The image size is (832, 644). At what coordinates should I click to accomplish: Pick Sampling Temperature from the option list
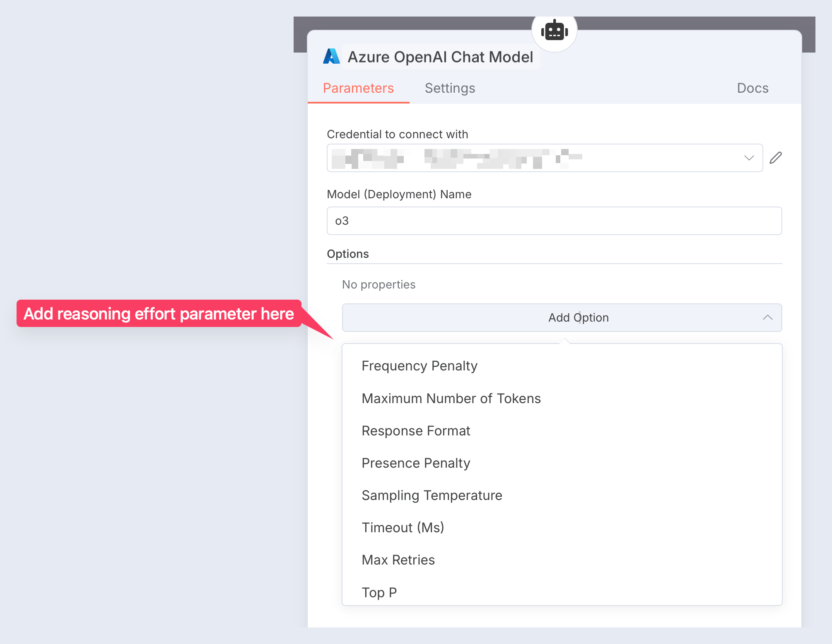pos(432,495)
